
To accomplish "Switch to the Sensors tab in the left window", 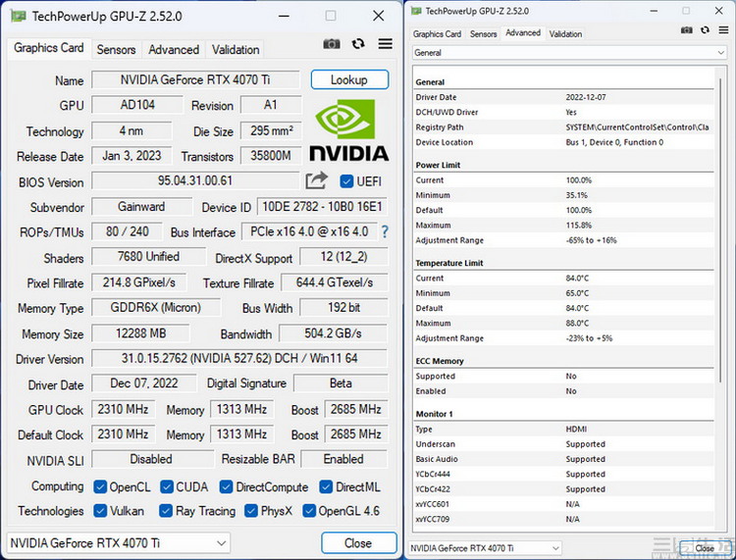I will 116,50.
